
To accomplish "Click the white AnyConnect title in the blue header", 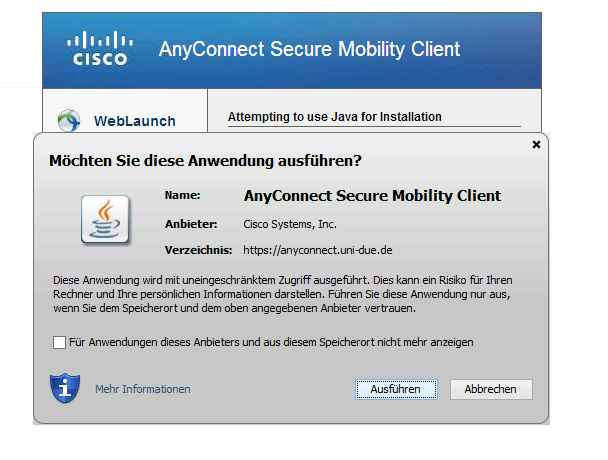I will [309, 49].
